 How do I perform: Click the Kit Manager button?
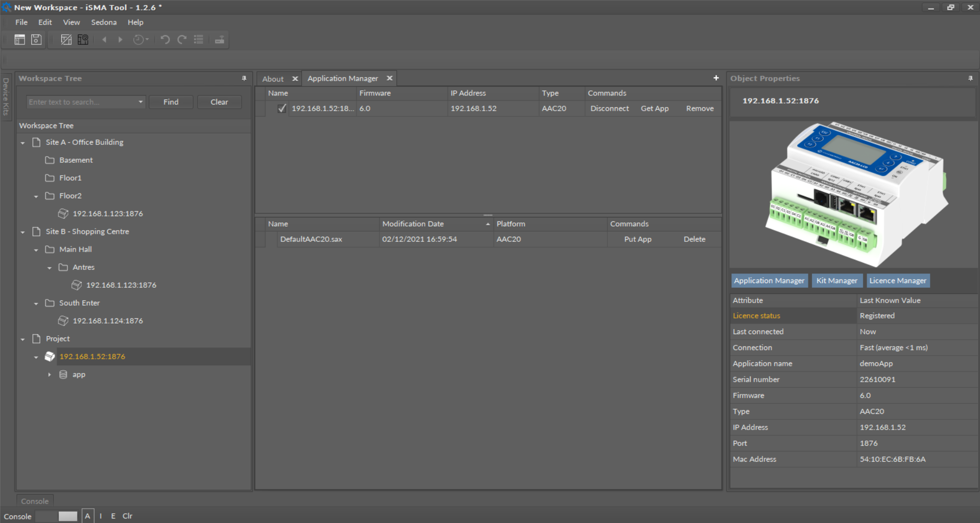836,281
